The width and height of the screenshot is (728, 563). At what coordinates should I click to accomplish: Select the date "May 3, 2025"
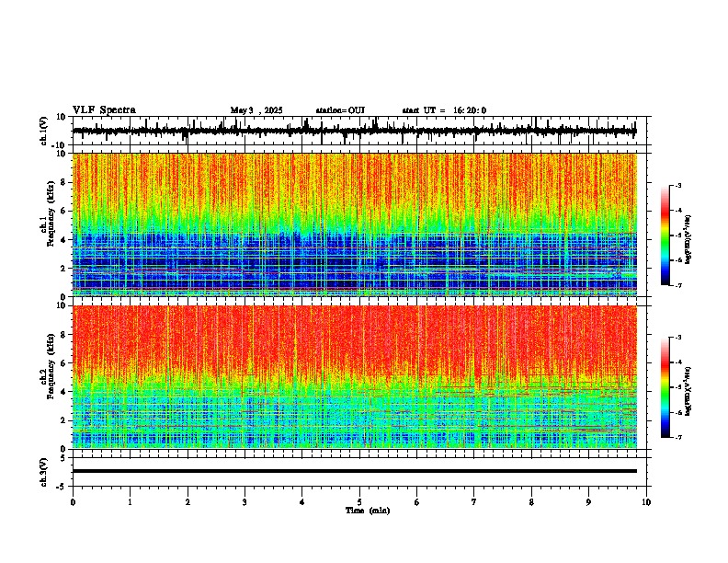(x=256, y=110)
